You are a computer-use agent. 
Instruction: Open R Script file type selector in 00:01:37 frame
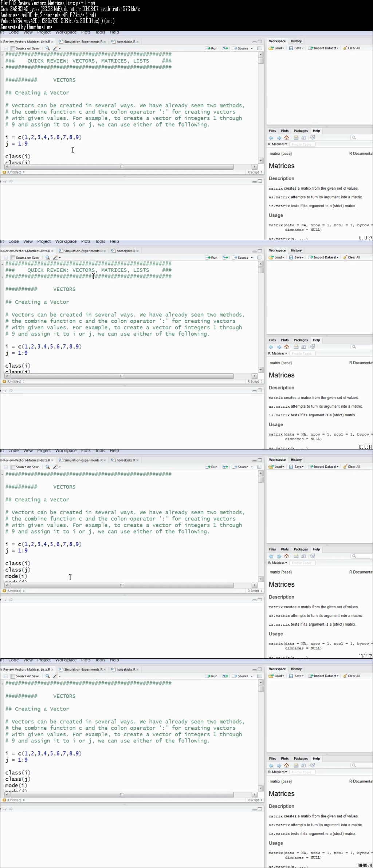255,173
